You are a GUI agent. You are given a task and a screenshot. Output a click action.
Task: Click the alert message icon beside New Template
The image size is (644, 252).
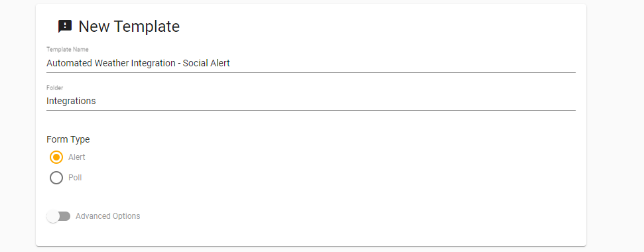point(65,27)
